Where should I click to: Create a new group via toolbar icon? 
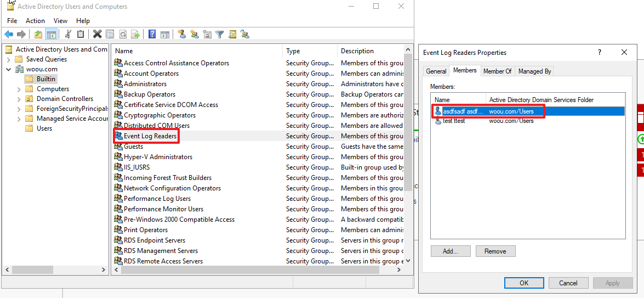click(x=195, y=35)
